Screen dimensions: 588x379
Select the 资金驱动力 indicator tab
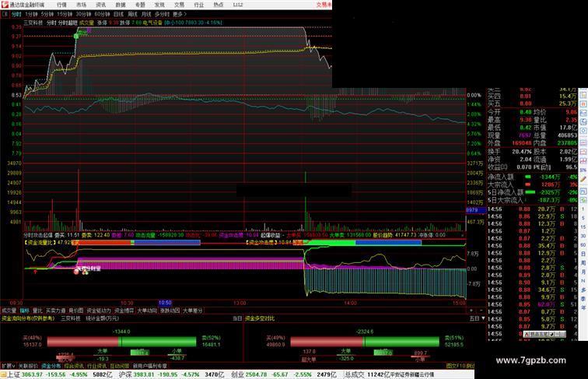point(99,311)
